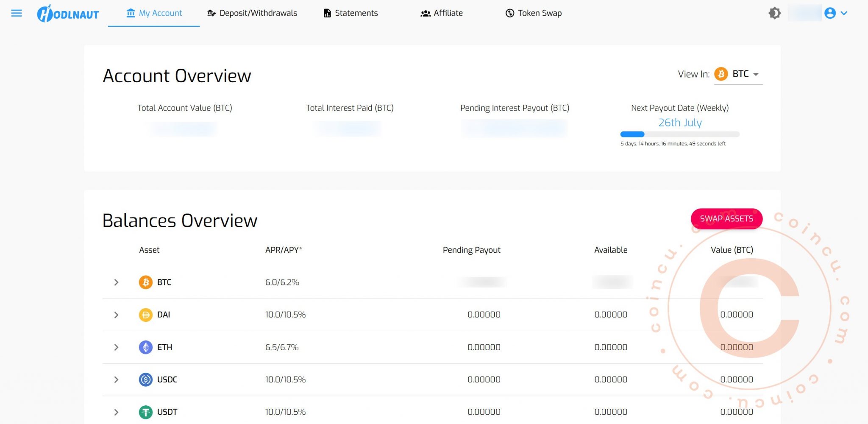This screenshot has height=424, width=868.
Task: Expand the BTC balance row
Action: pyautogui.click(x=116, y=282)
